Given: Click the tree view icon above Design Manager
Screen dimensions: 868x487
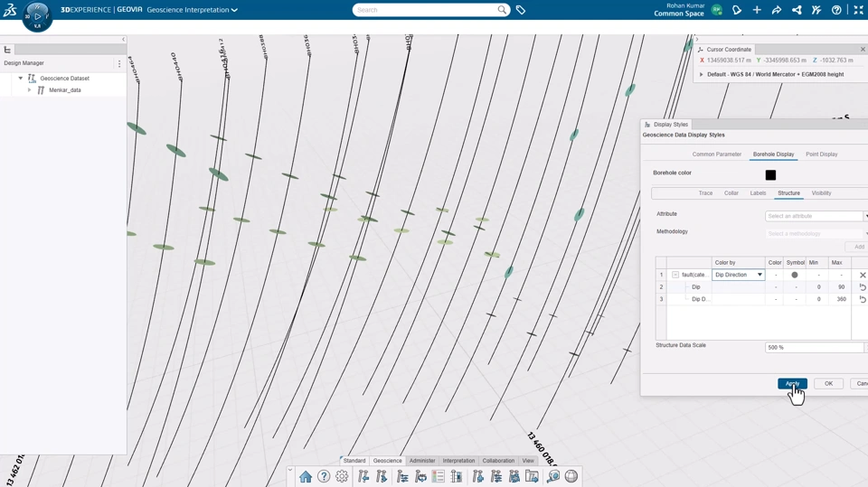Looking at the screenshot, I should click(8, 50).
